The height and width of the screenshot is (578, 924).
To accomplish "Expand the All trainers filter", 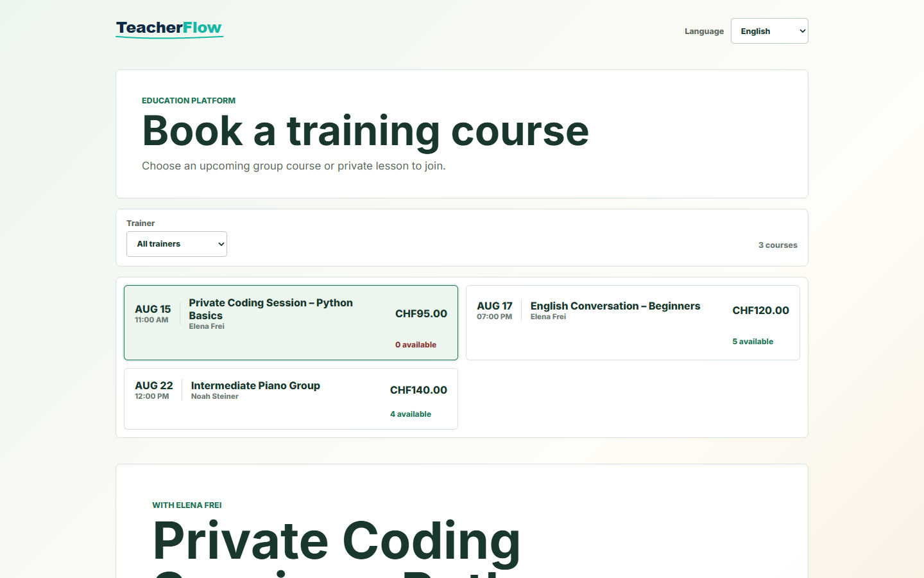I will click(176, 244).
